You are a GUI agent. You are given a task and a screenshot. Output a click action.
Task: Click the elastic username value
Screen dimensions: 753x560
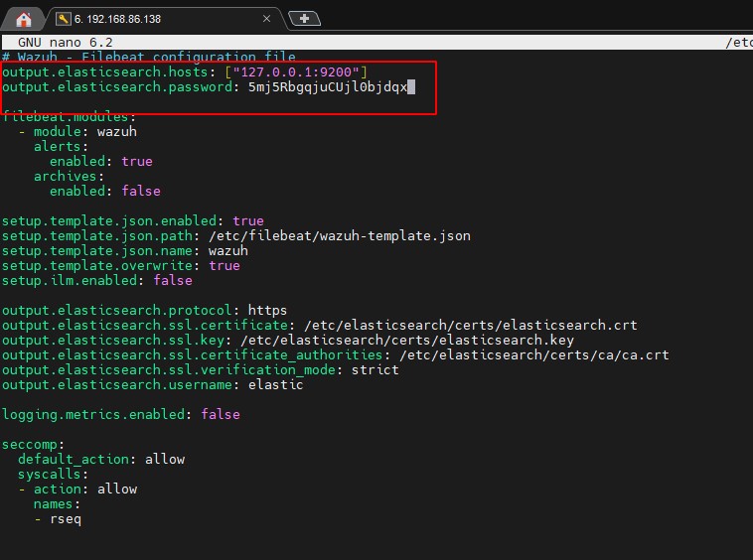pos(275,384)
